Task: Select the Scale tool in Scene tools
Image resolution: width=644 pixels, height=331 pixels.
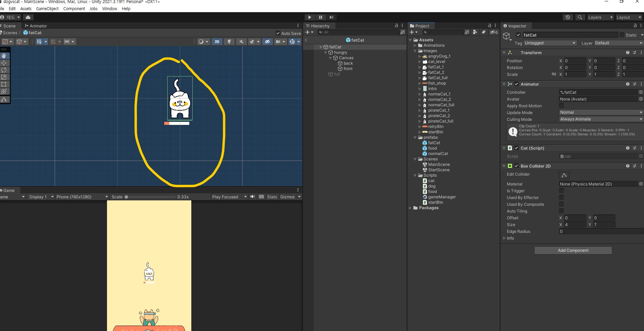Action: tap(4, 77)
